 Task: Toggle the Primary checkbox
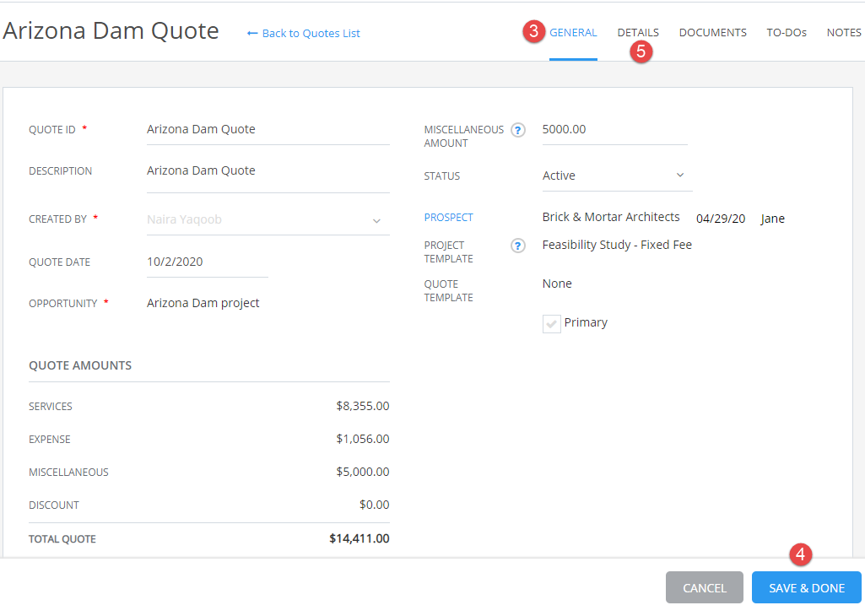(x=551, y=324)
